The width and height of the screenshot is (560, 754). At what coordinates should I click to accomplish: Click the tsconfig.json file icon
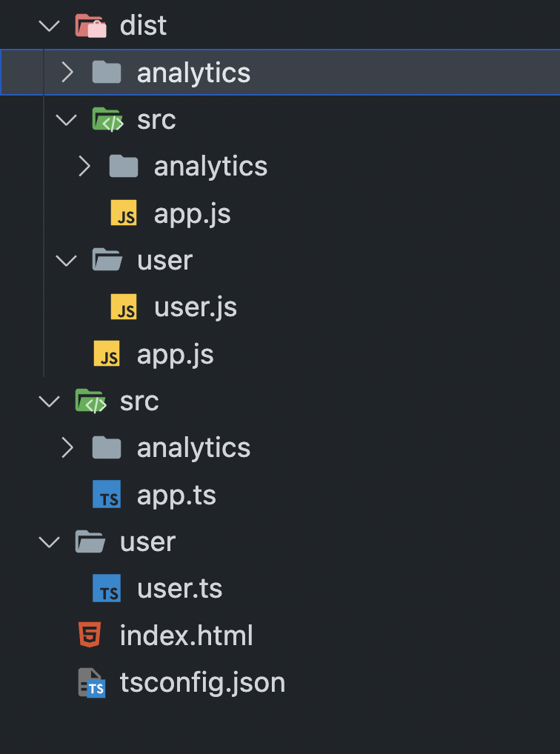pyautogui.click(x=91, y=681)
